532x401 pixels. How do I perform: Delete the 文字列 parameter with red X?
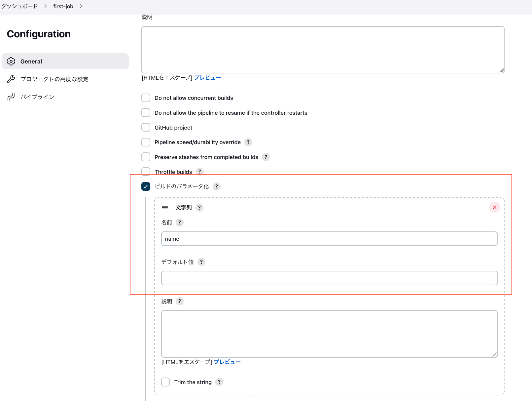(x=494, y=207)
